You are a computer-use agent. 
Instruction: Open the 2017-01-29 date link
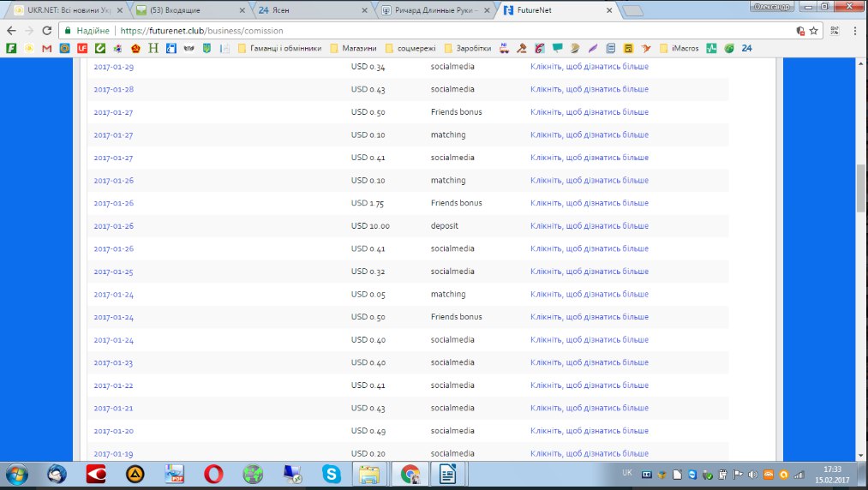click(x=113, y=67)
